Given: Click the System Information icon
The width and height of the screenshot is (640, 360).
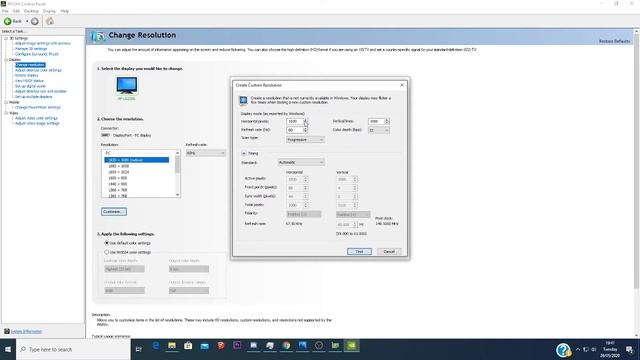Looking at the screenshot, I should pyautogui.click(x=7, y=331).
